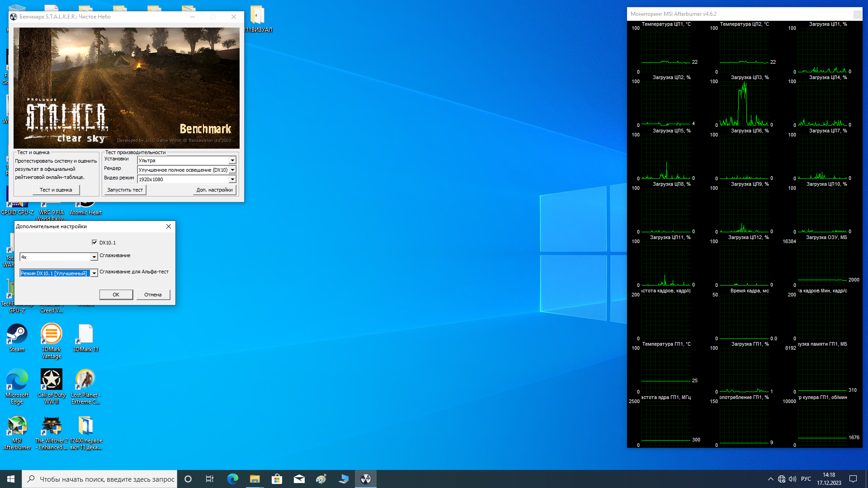Image resolution: width=868 pixels, height=488 pixels.
Task: Open the Steam desktop shortcut
Action: pos(17,335)
